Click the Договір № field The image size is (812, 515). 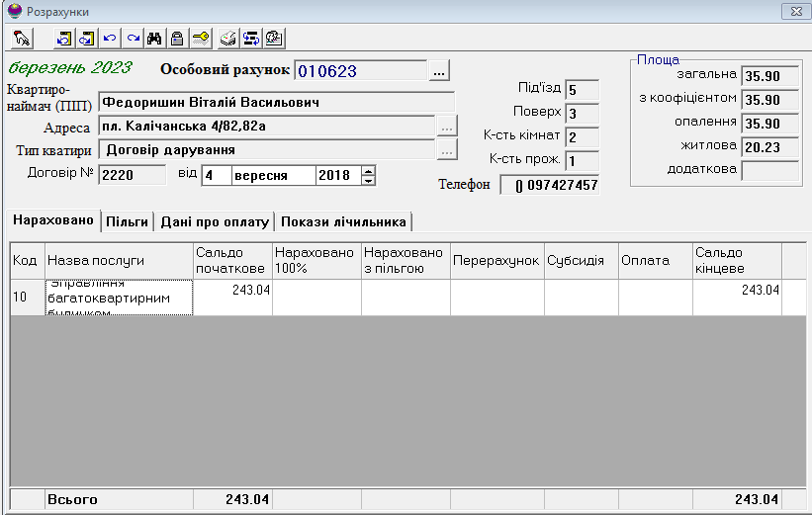(132, 175)
